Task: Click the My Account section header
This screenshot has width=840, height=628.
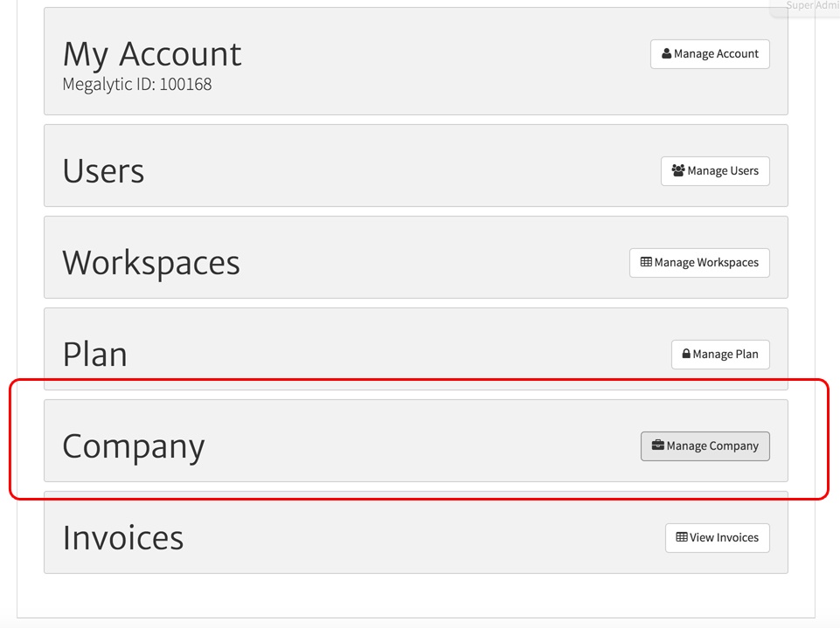Action: 151,54
